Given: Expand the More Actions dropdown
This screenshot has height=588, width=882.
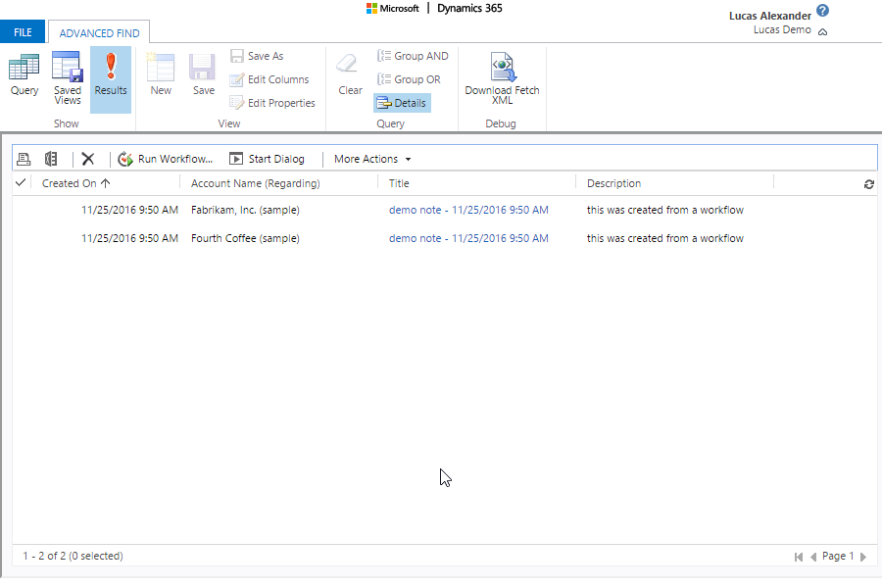Looking at the screenshot, I should coord(372,159).
